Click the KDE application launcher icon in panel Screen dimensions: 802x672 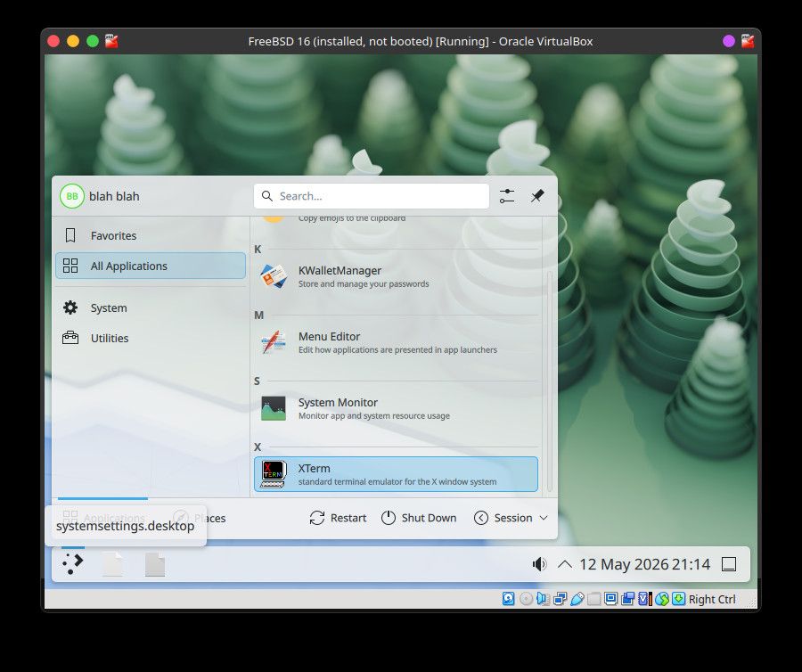tap(73, 563)
